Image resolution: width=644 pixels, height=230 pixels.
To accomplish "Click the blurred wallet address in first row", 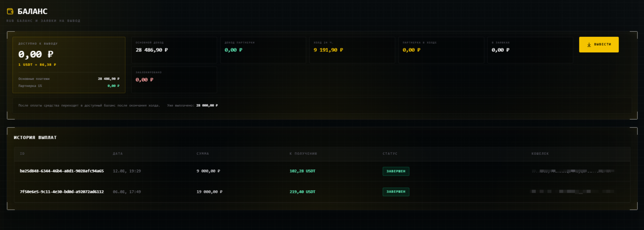I will tap(573, 171).
